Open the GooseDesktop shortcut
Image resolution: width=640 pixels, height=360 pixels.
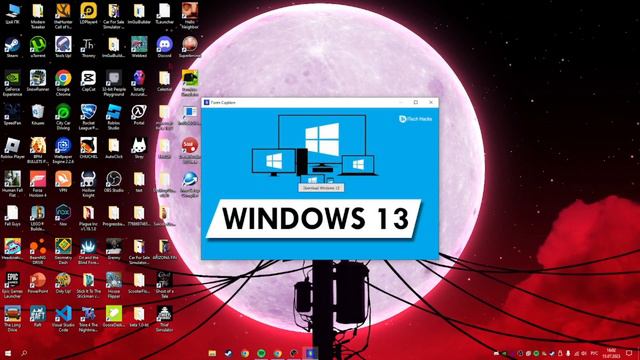[x=113, y=316]
